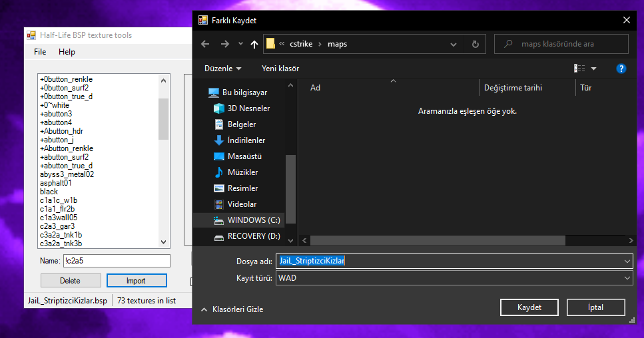Go back in Save As dialog
Viewport: 644px width, 338px height.
(x=205, y=44)
